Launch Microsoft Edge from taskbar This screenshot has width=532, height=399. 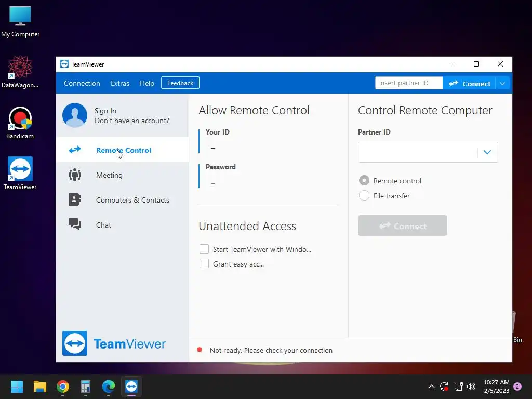tap(109, 387)
